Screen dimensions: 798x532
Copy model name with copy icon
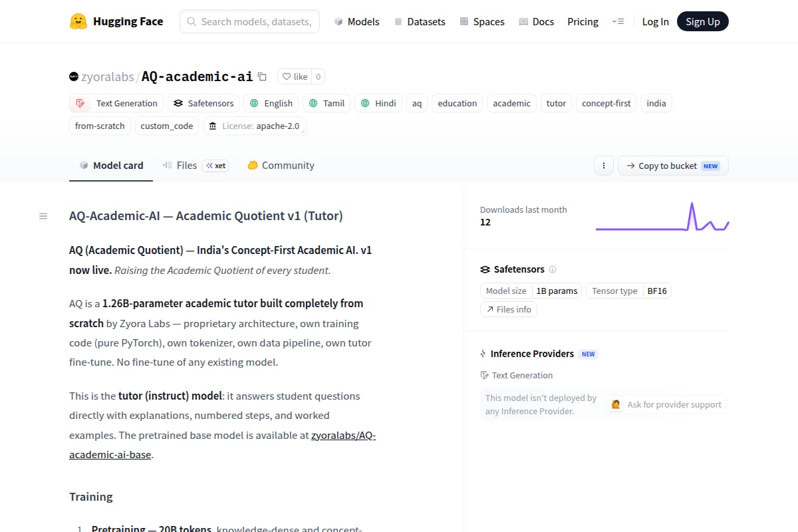point(262,76)
